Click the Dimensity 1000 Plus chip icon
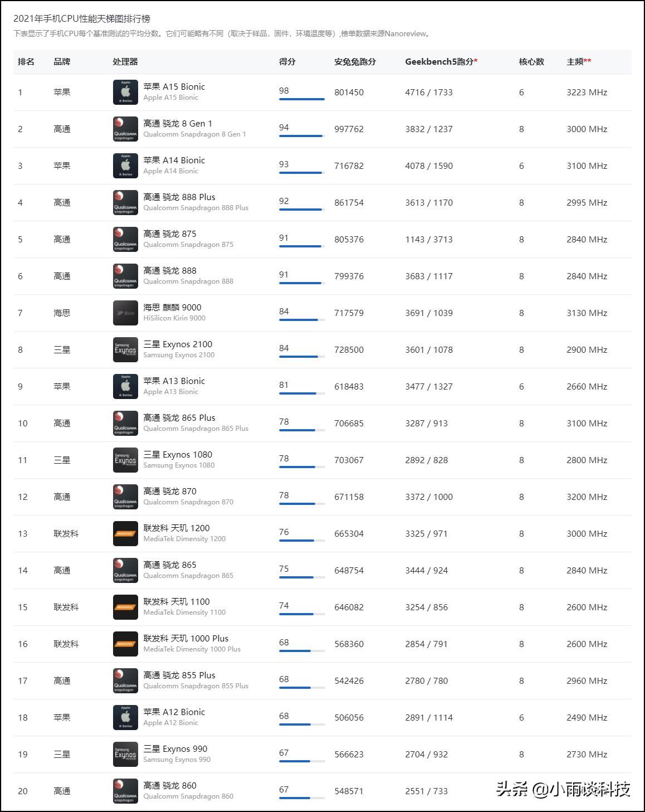The height and width of the screenshot is (812, 645). coord(125,644)
